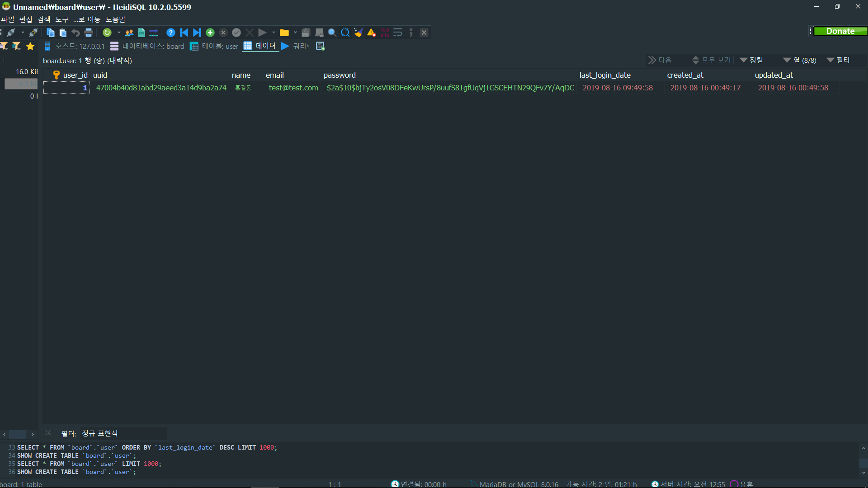868x488 pixels.
Task: Open the user manager icon
Action: (x=129, y=33)
